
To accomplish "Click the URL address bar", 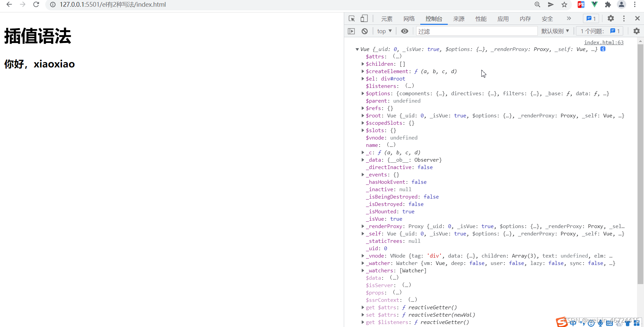I will click(x=288, y=5).
